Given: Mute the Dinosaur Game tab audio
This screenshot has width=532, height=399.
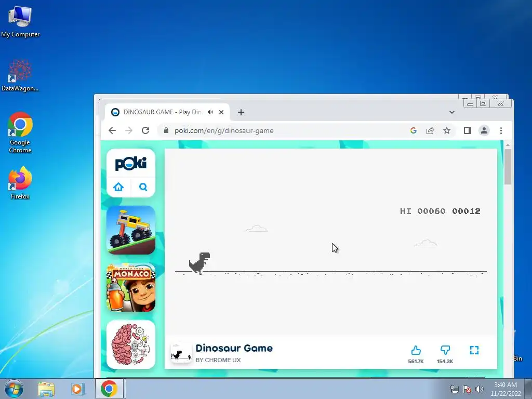Looking at the screenshot, I should 210,112.
